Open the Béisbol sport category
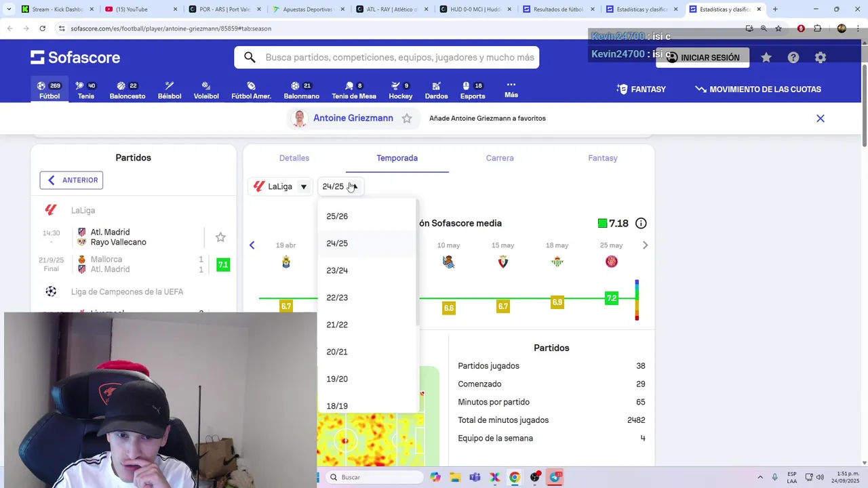The height and width of the screenshot is (488, 868). [x=170, y=90]
